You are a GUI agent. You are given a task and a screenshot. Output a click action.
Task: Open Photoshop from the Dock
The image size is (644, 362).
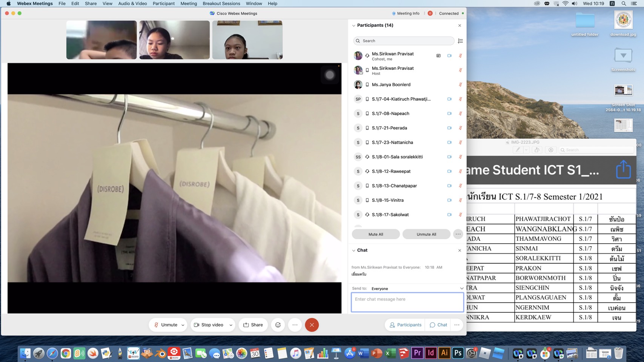(x=458, y=353)
